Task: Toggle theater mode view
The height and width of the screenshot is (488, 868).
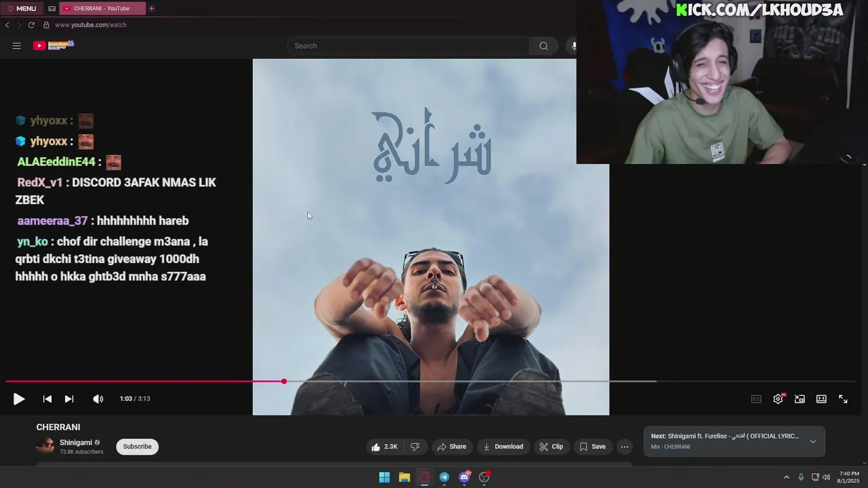Action: [821, 399]
